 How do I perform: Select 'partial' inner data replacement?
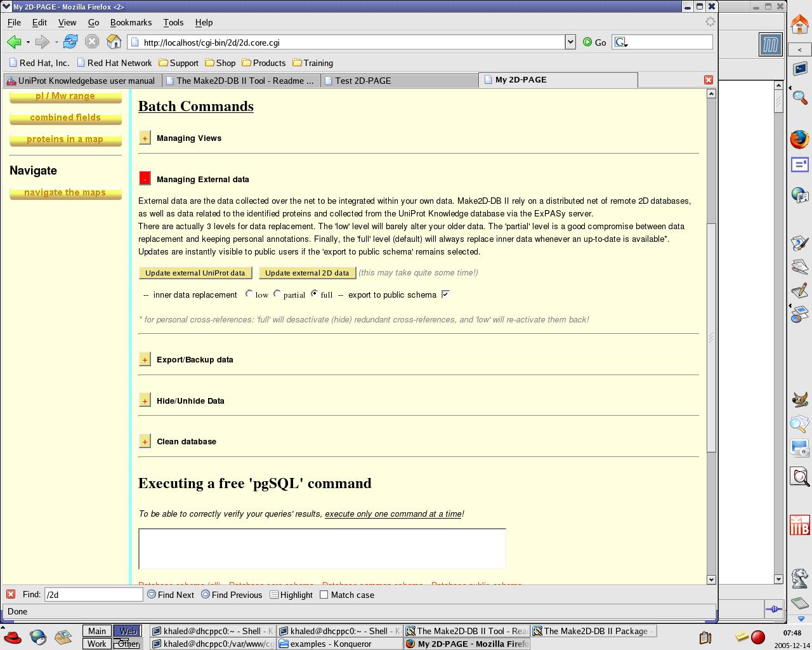[x=277, y=294]
